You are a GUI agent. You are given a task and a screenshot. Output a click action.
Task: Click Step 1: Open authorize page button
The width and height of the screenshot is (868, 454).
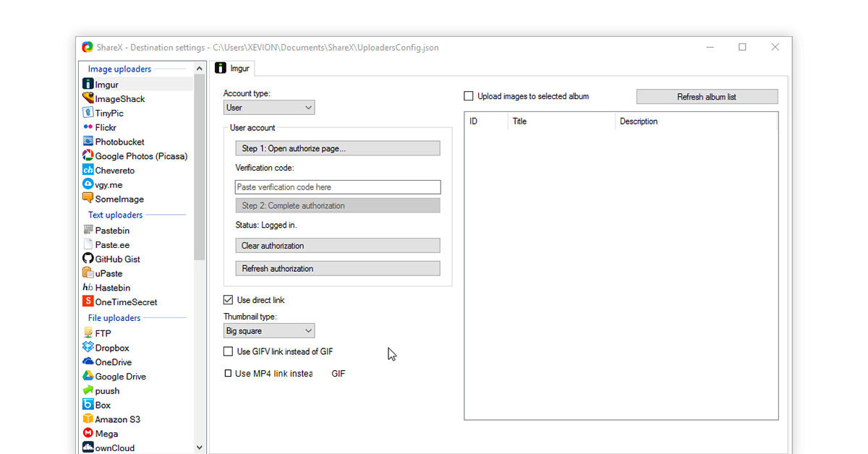pyautogui.click(x=338, y=148)
